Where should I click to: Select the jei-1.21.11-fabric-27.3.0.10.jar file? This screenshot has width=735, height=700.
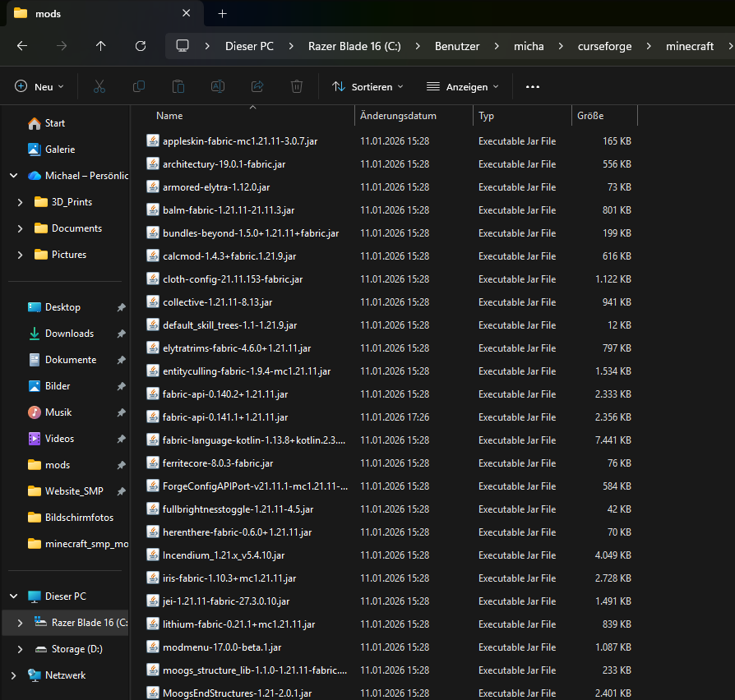(225, 601)
